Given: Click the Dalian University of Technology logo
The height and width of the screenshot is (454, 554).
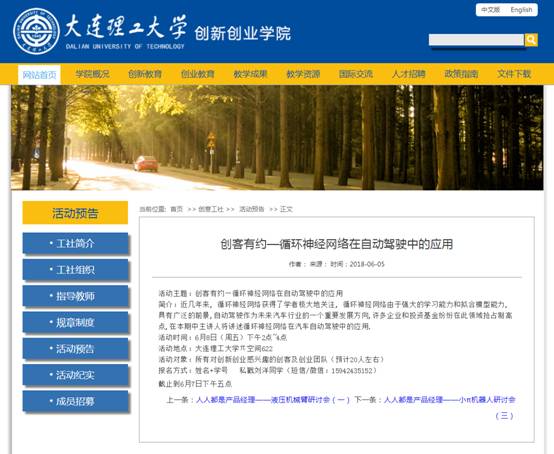Looking at the screenshot, I should 36,31.
